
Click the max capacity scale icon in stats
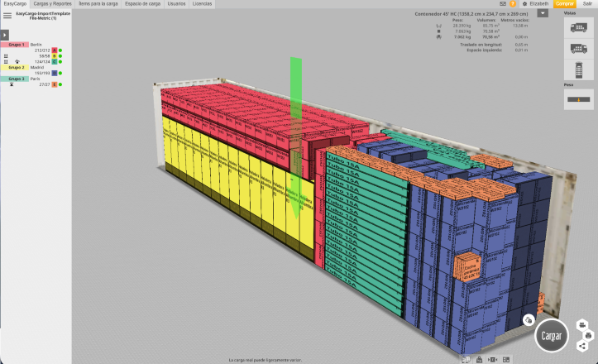439,26
